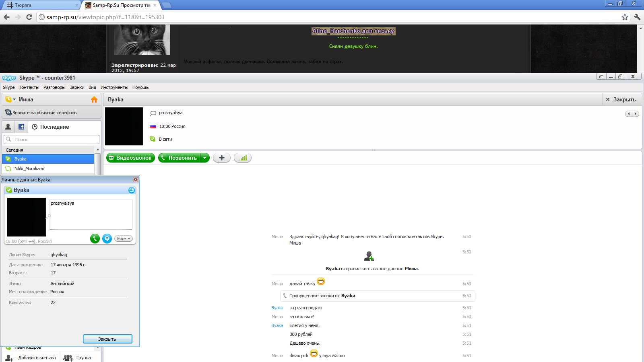Create a group with "Группа" button
644x362 pixels.
coord(78,358)
